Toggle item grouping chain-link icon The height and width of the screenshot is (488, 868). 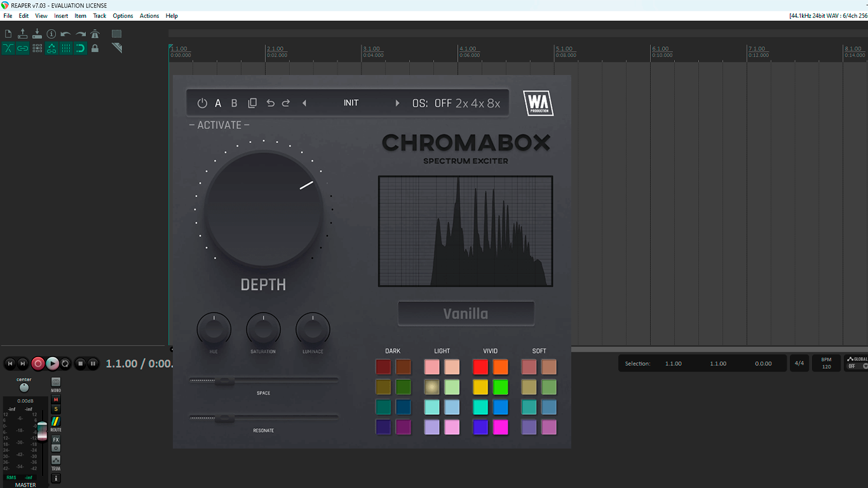(x=23, y=48)
